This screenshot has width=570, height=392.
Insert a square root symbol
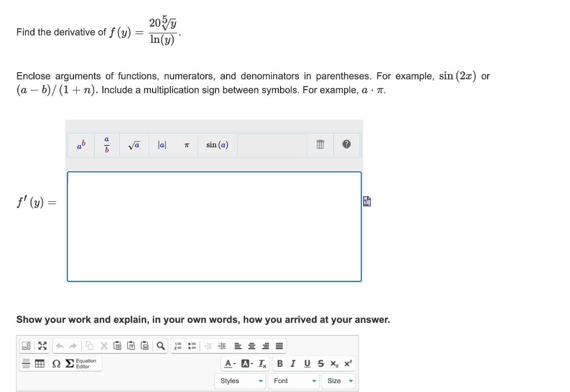134,145
